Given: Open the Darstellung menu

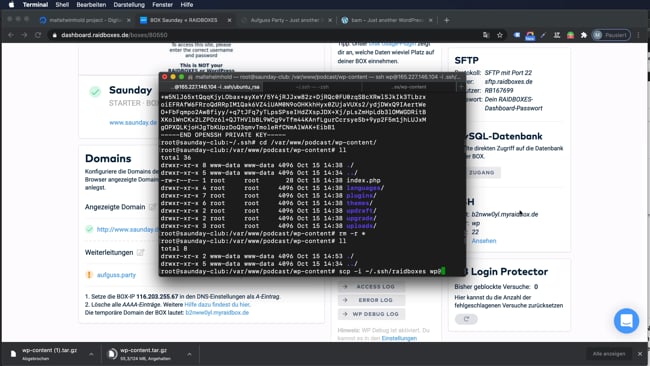Looking at the screenshot, I should point(129,5).
